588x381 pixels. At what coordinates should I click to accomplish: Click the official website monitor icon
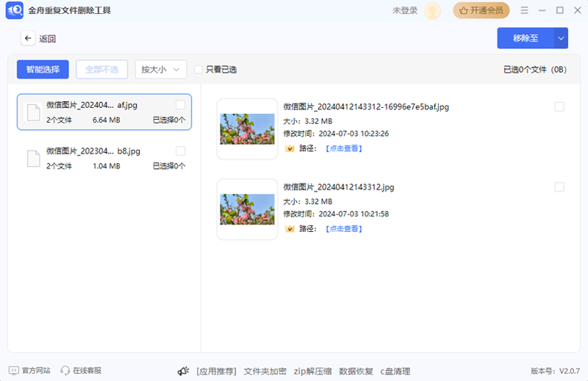coord(13,371)
